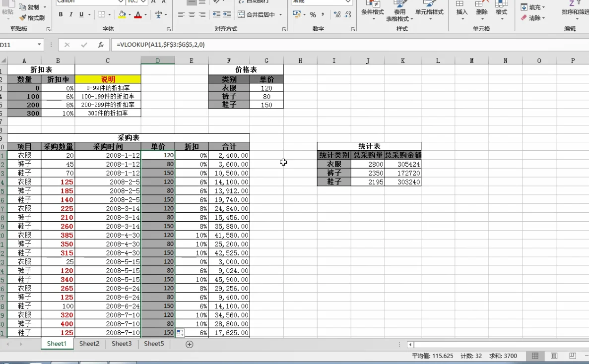Image resolution: width=589 pixels, height=364 pixels.
Task: Click the accounting currency format icon
Action: click(x=297, y=15)
